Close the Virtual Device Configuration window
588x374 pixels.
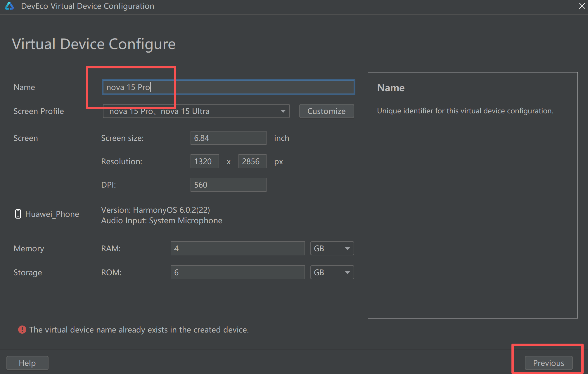click(x=582, y=6)
